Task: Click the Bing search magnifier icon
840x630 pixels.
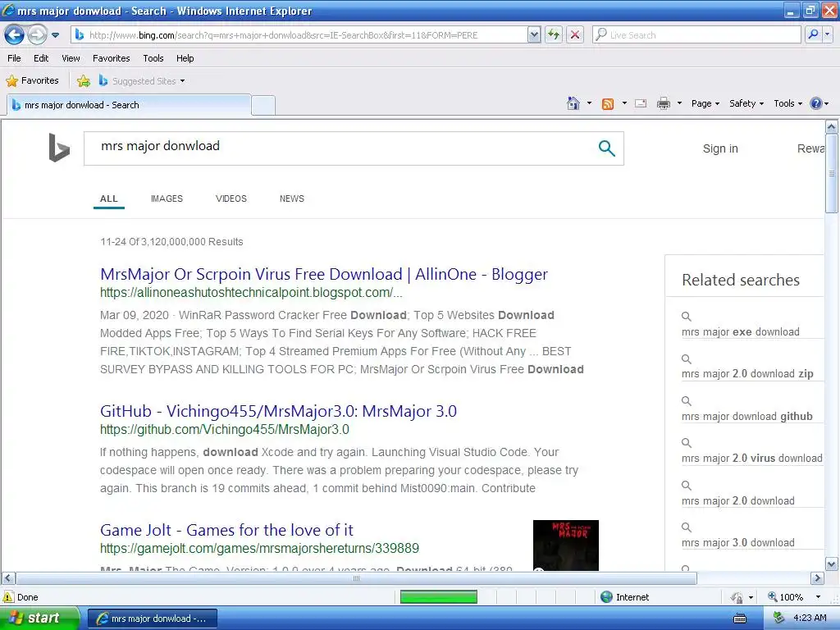Action: [606, 148]
